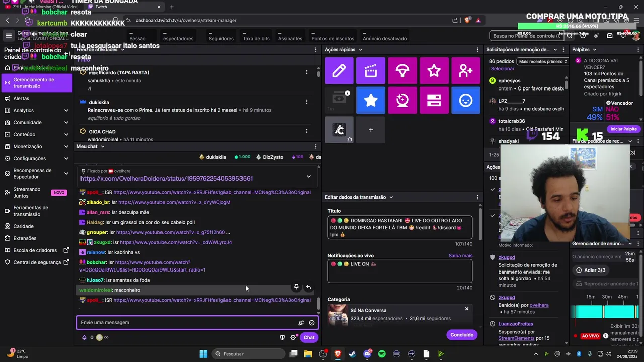Pin the waldomiroieal chat message
The width and height of the screenshot is (644, 362).
pos(296,287)
